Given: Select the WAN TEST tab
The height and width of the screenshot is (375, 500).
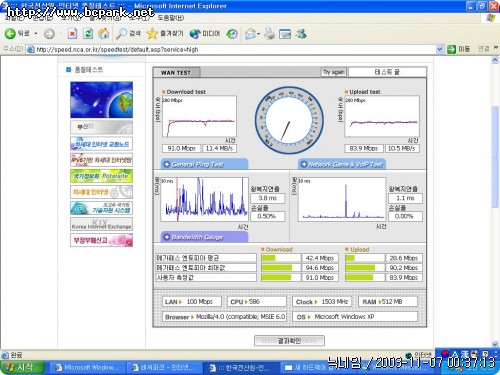Looking at the screenshot, I should [x=176, y=72].
